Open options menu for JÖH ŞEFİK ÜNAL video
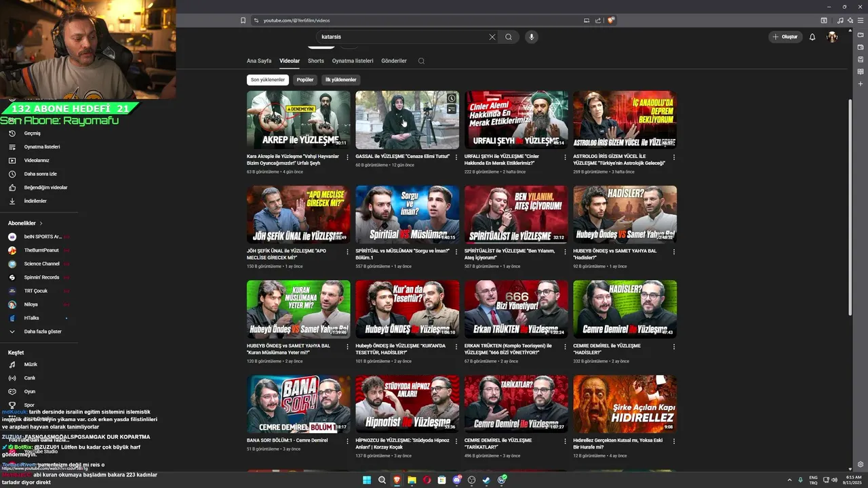The image size is (868, 488). click(347, 252)
